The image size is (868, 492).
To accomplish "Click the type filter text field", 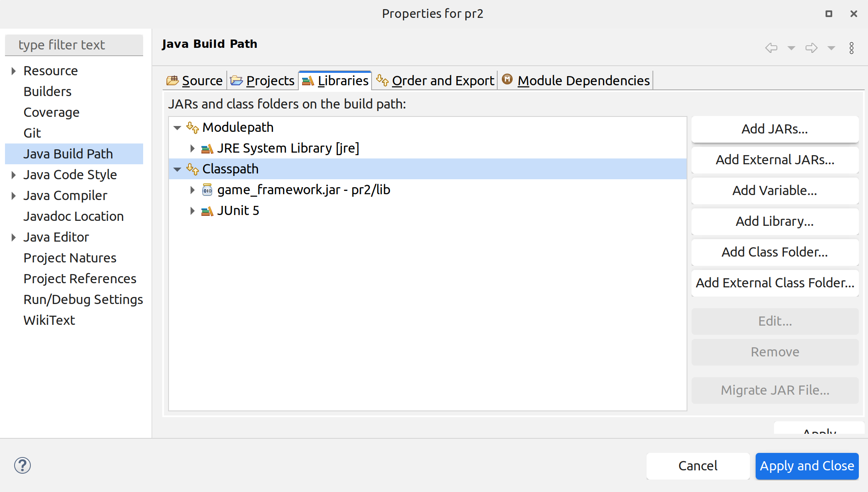I will [74, 45].
